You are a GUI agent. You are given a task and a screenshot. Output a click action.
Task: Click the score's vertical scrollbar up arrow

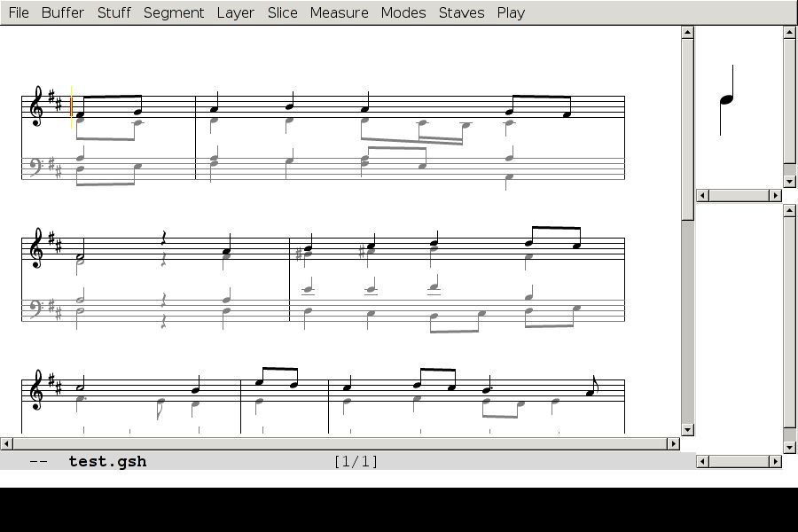point(687,33)
